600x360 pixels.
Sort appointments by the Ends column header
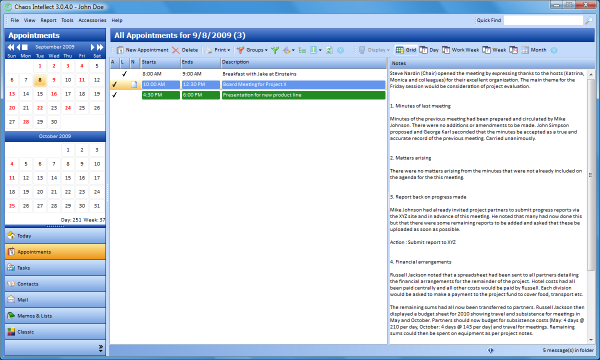[x=201, y=62]
